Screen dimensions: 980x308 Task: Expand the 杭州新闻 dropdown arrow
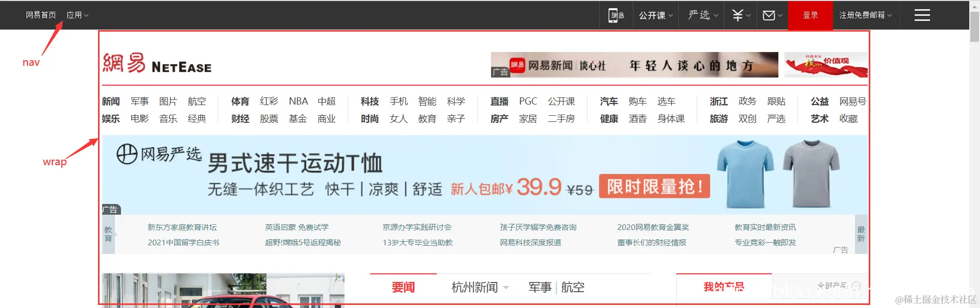[x=506, y=288]
